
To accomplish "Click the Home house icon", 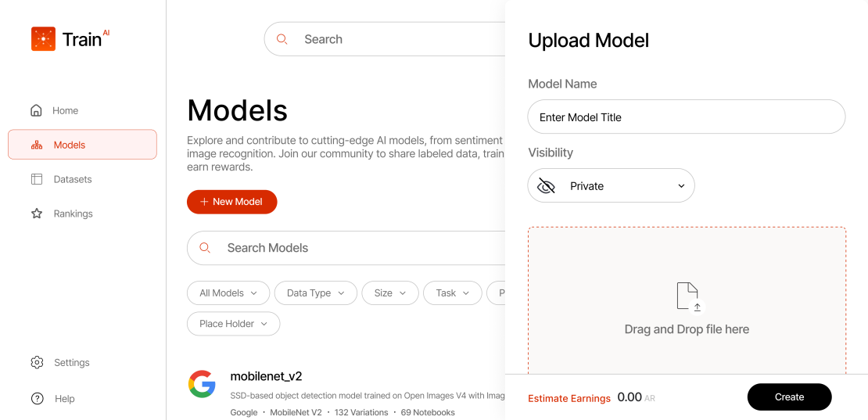I will tap(36, 111).
